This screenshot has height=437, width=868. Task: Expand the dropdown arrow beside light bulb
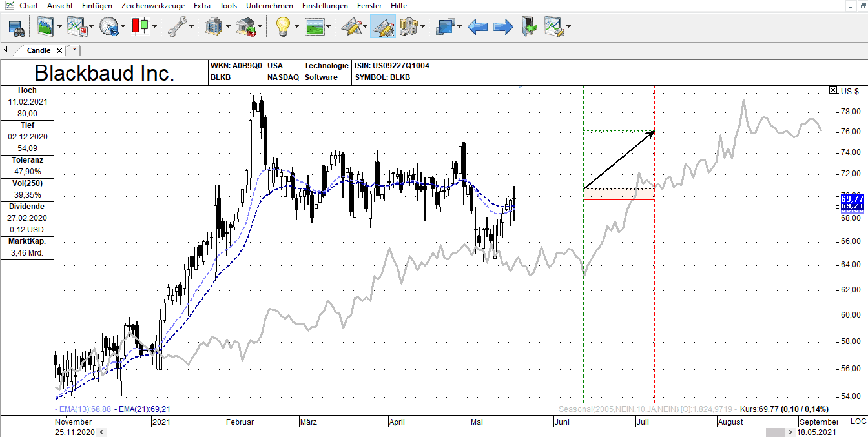click(296, 27)
